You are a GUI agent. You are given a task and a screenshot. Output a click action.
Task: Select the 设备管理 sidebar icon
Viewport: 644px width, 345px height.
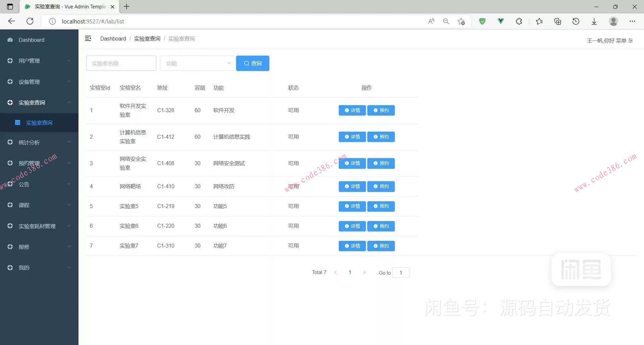10,81
